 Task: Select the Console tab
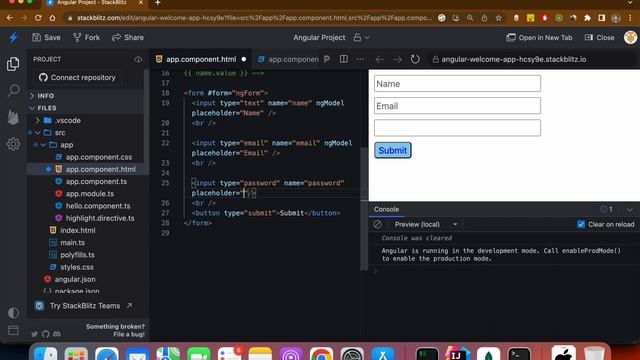point(387,209)
